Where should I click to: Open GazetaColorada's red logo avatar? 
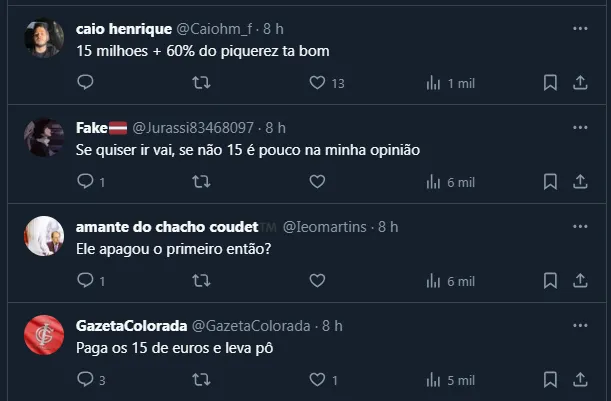(x=44, y=335)
